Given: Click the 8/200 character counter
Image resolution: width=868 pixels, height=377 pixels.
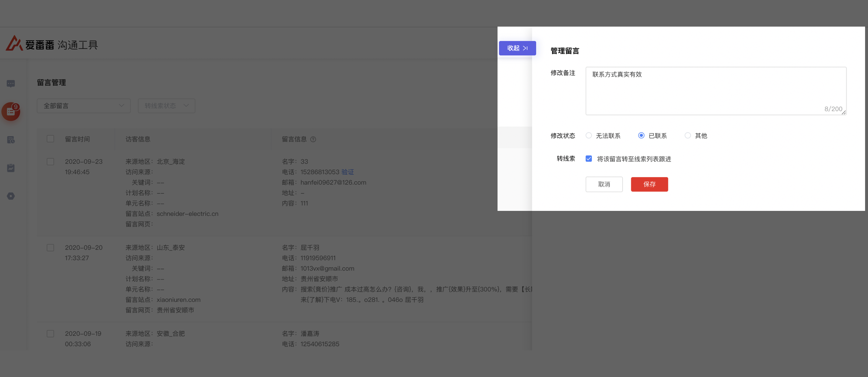Looking at the screenshot, I should 833,109.
